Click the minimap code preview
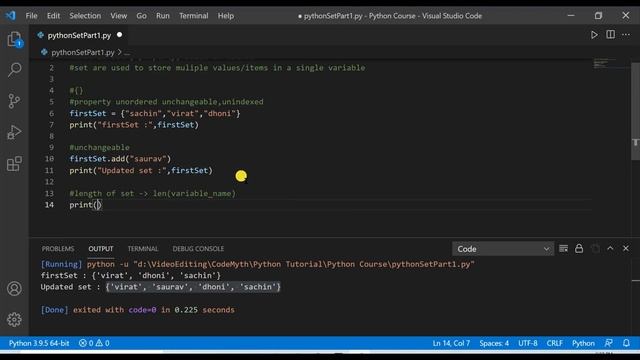Image resolution: width=640 pixels, height=360 pixels. click(x=603, y=64)
